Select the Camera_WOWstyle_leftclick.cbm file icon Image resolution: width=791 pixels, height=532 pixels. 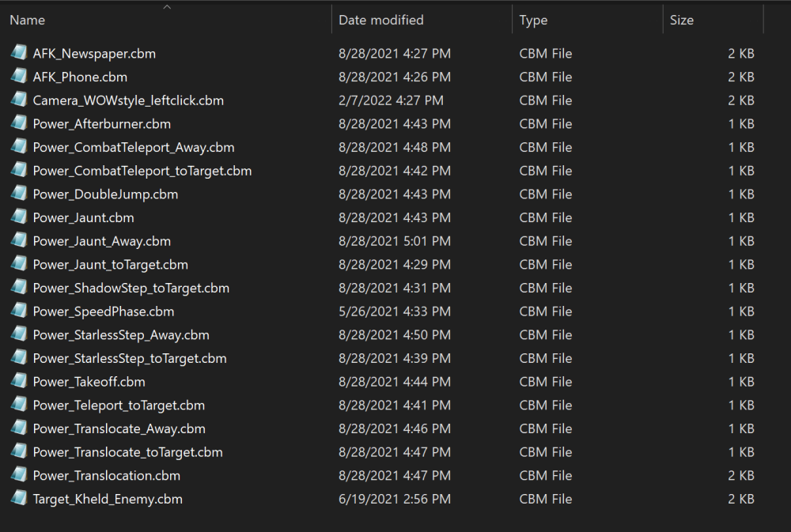[x=18, y=100]
